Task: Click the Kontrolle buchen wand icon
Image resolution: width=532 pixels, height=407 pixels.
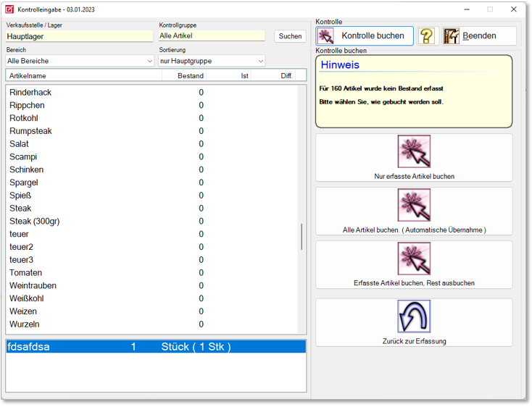Action: [x=325, y=36]
